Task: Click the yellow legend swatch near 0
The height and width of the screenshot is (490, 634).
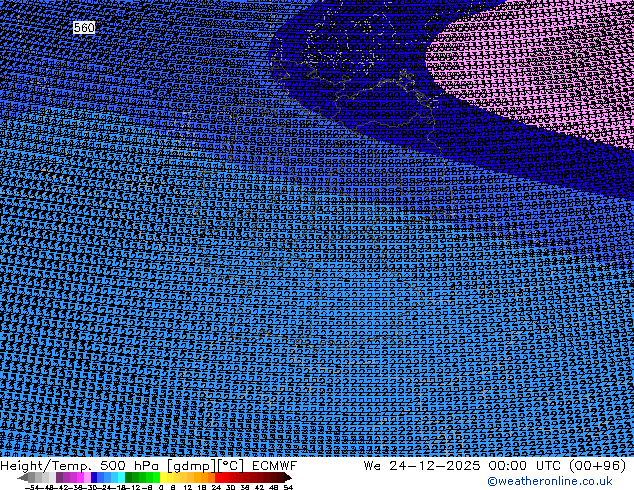Action: [x=163, y=477]
